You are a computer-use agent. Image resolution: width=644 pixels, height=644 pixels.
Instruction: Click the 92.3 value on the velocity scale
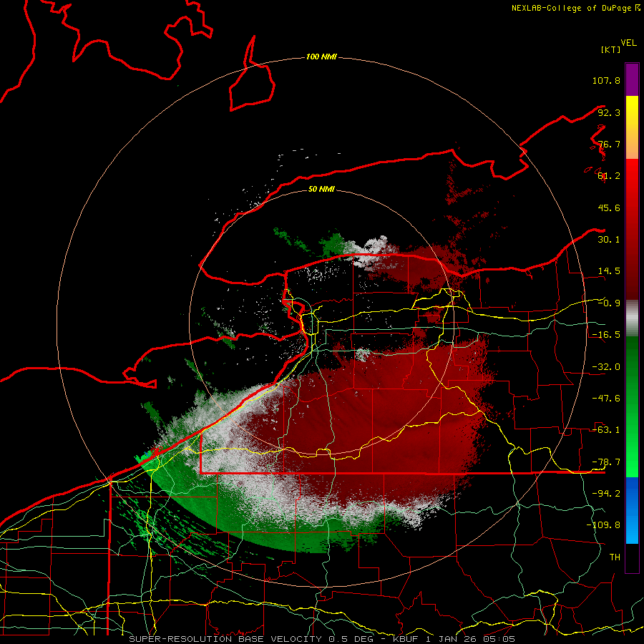coord(609,112)
